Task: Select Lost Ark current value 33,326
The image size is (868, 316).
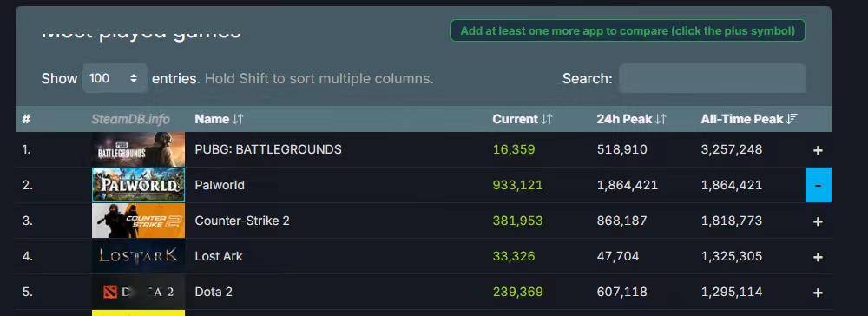Action: pos(514,256)
